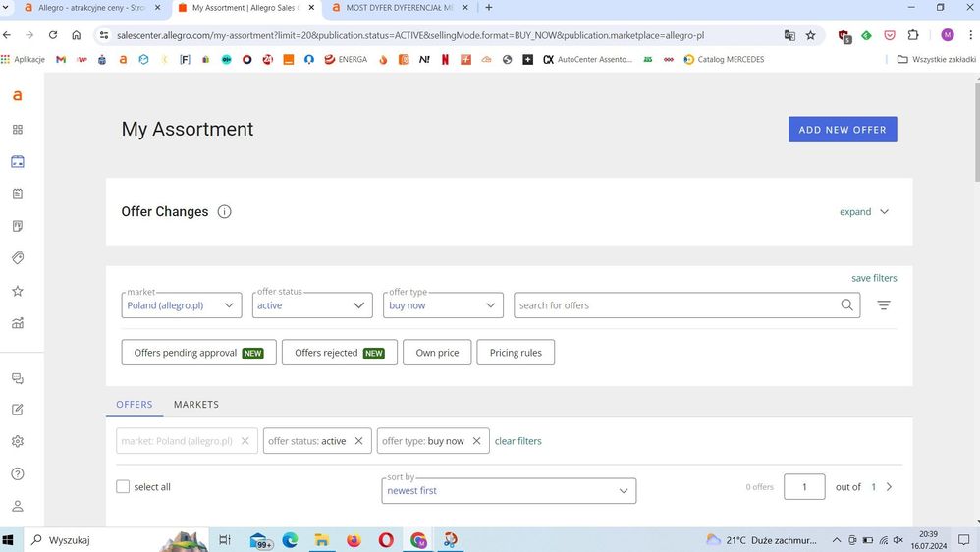Click the Windows Start button

(x=8, y=540)
